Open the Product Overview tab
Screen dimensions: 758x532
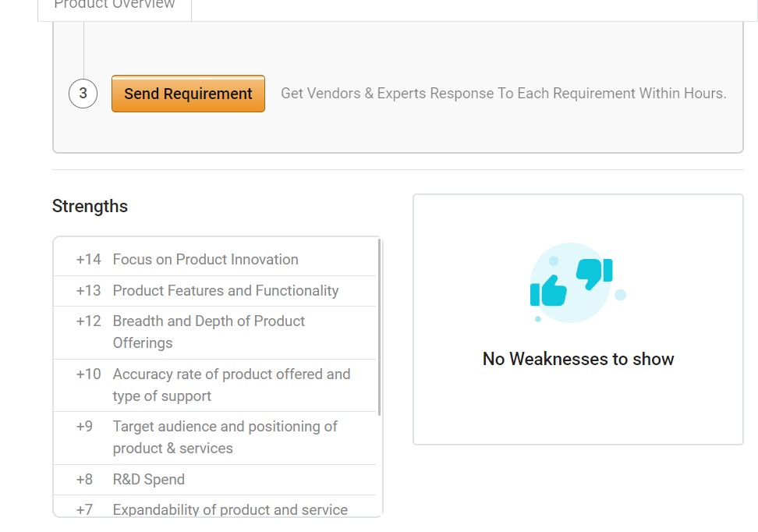(x=115, y=7)
